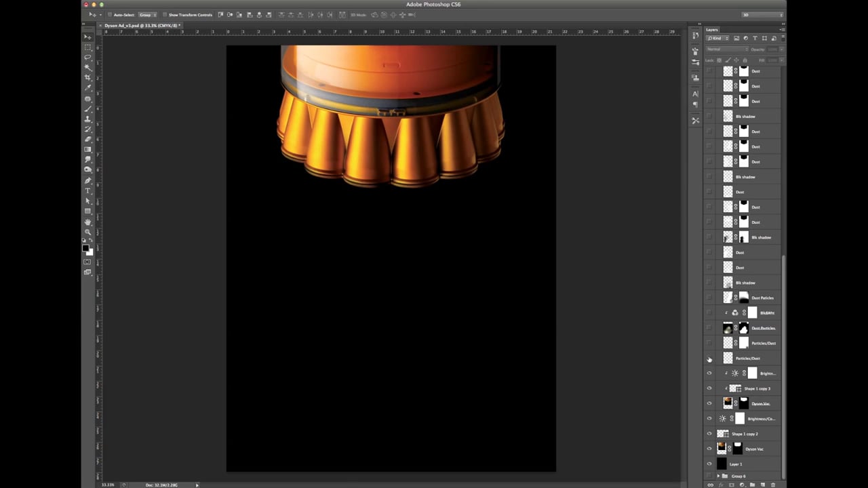Create a new layer icon
Viewport: 868px width, 488px height.
tap(763, 485)
